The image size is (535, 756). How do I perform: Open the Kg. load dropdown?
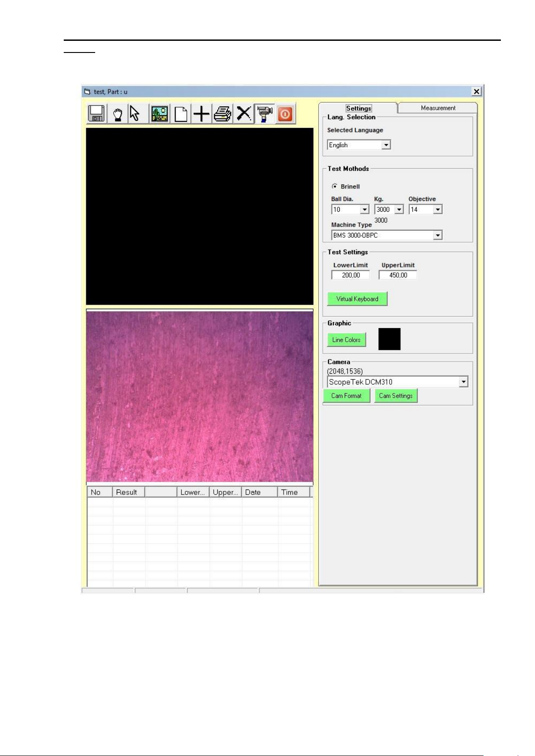[399, 210]
